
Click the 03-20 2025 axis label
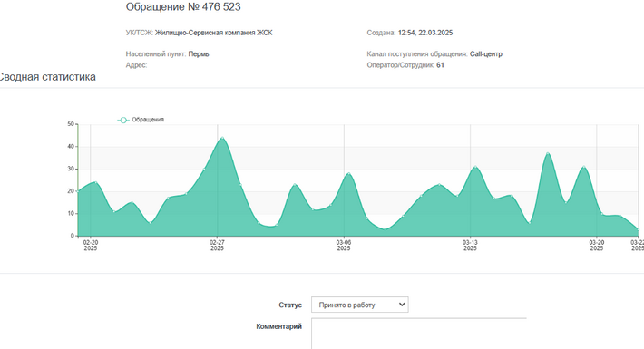(596, 246)
